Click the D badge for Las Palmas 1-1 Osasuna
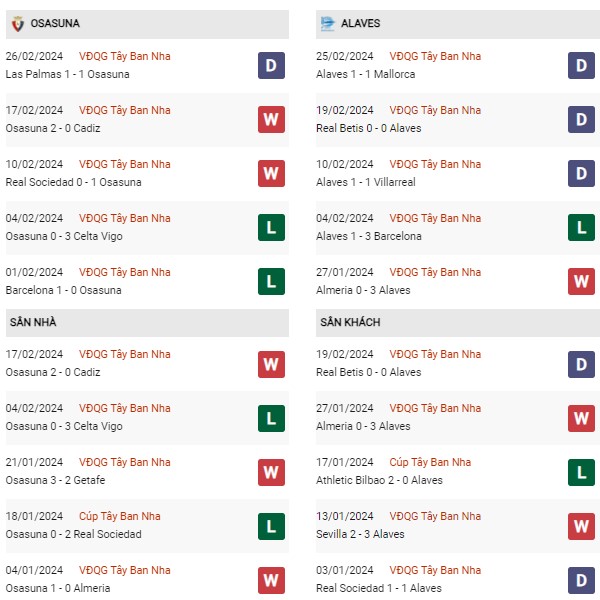The image size is (600, 600). click(271, 65)
